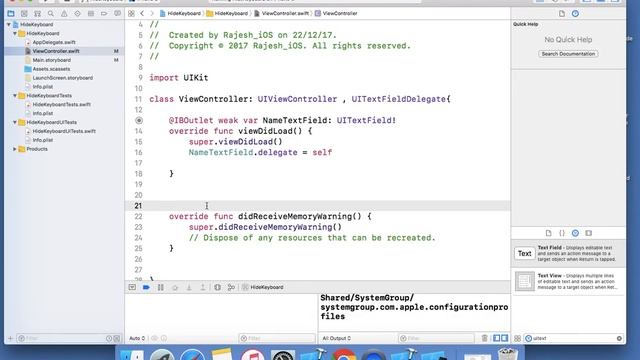The image size is (640, 360).
Task: Open Safari from the Dock
Action: [192, 355]
